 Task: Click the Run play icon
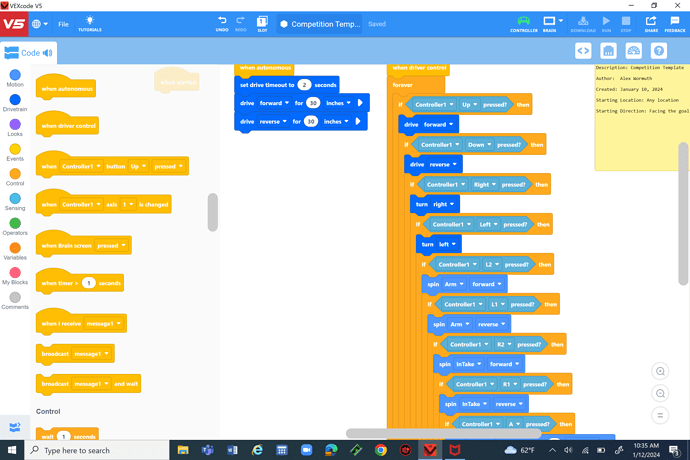(x=606, y=24)
